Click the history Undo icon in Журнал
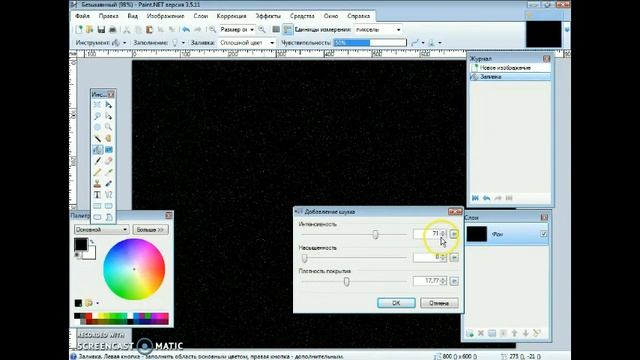Image resolution: width=640 pixels, height=360 pixels. (x=487, y=198)
